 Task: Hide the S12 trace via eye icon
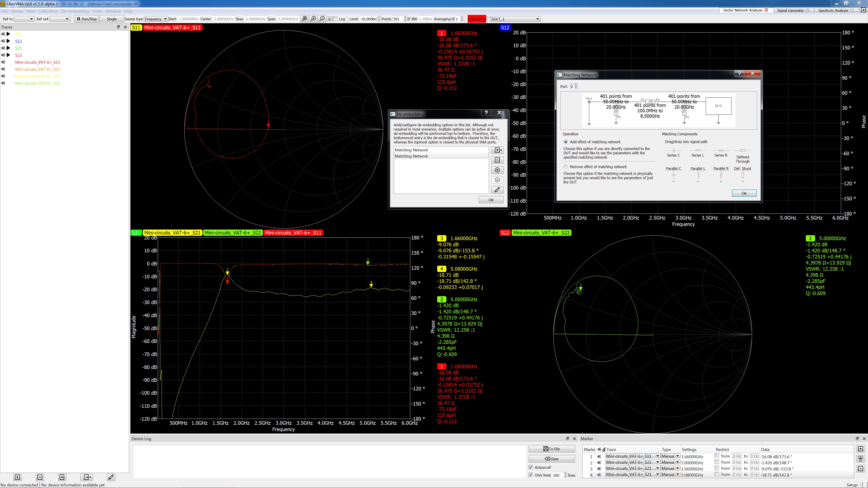point(3,41)
